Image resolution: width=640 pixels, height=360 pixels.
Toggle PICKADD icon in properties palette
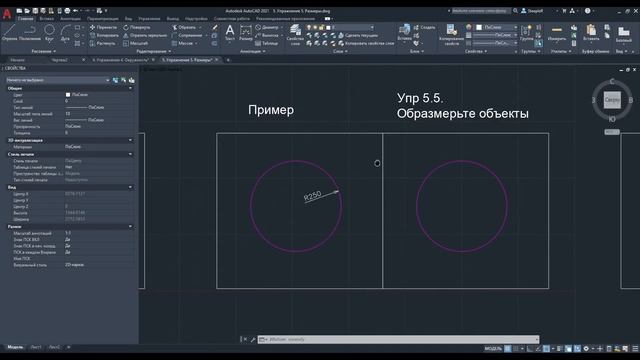coord(116,80)
